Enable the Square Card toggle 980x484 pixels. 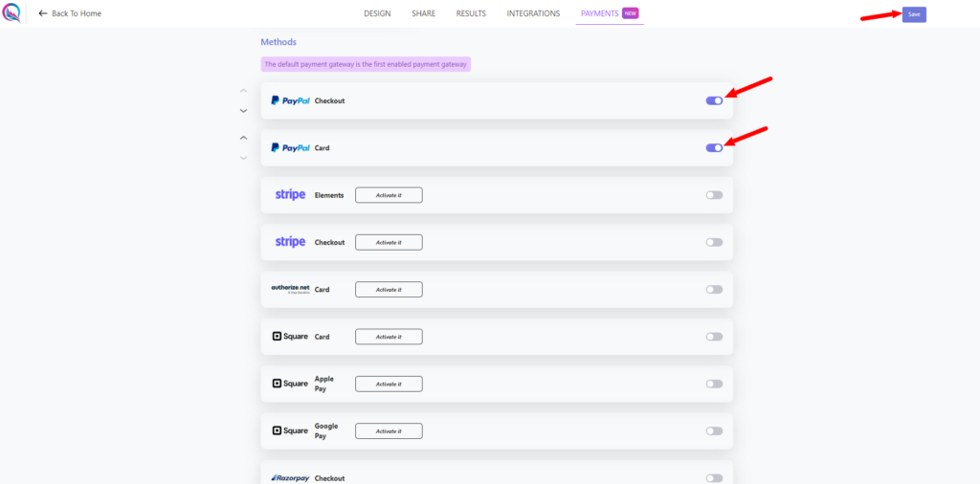tap(714, 337)
